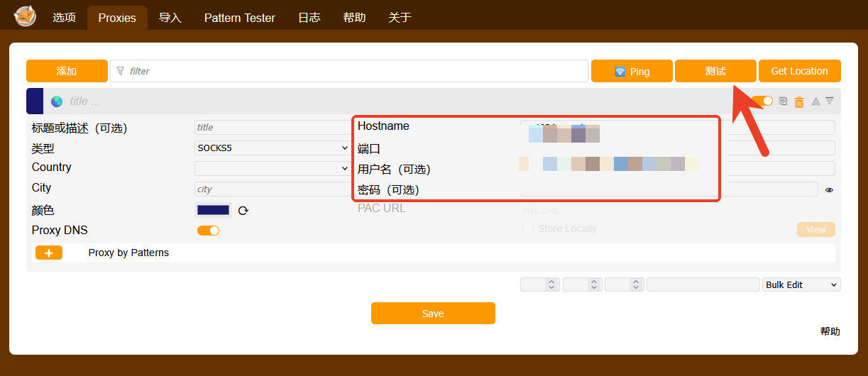Click the filter search field

click(349, 71)
